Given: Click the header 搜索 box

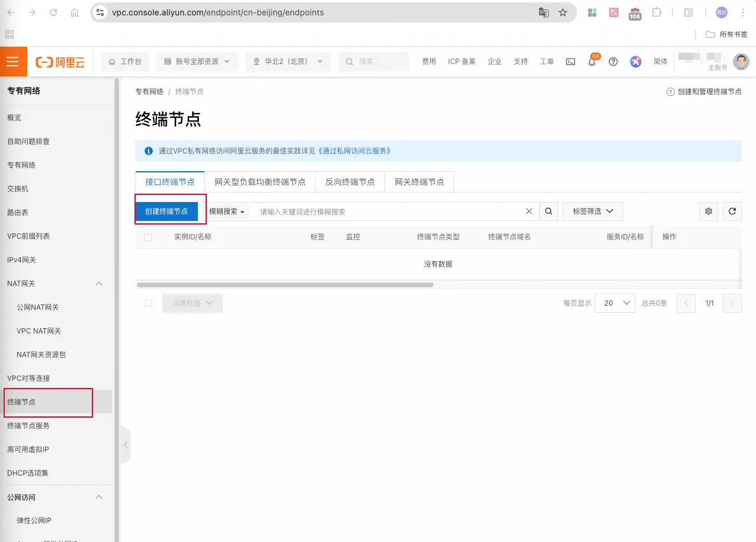Looking at the screenshot, I should click(x=374, y=62).
